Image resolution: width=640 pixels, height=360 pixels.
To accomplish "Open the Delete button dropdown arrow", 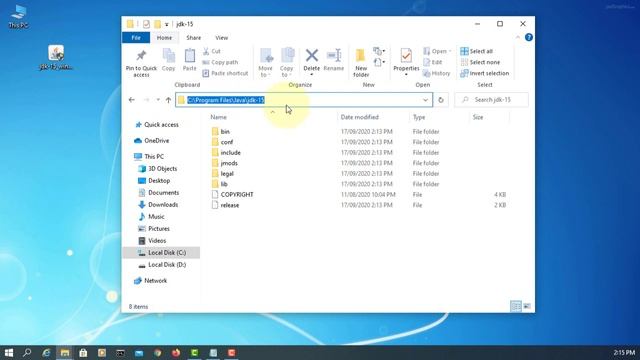I will click(x=311, y=75).
